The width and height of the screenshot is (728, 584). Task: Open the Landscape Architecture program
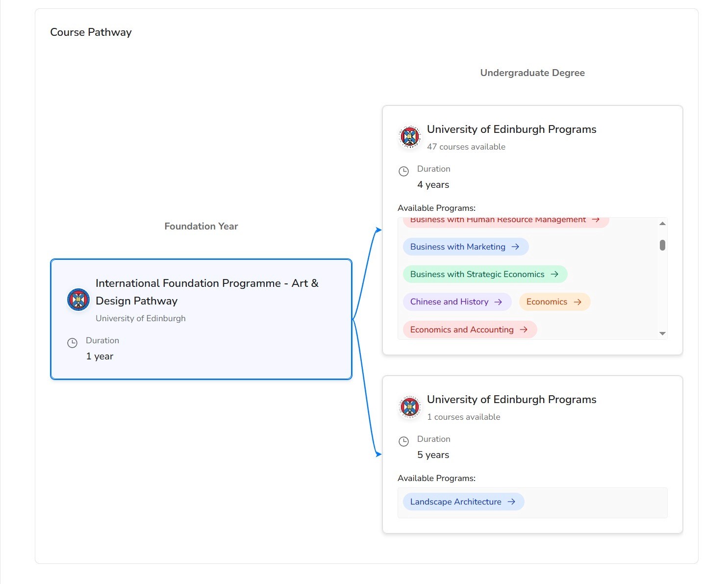click(463, 502)
